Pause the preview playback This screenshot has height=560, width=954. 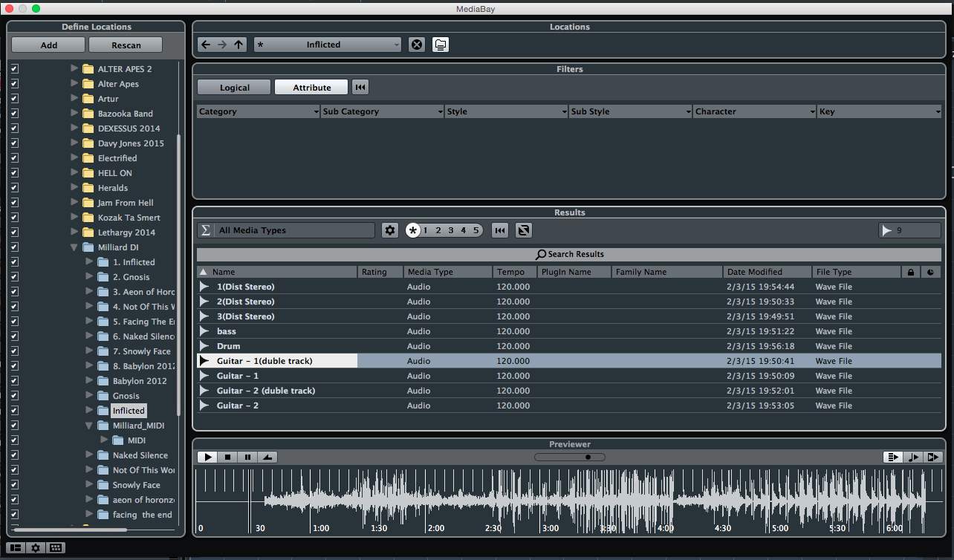click(248, 458)
